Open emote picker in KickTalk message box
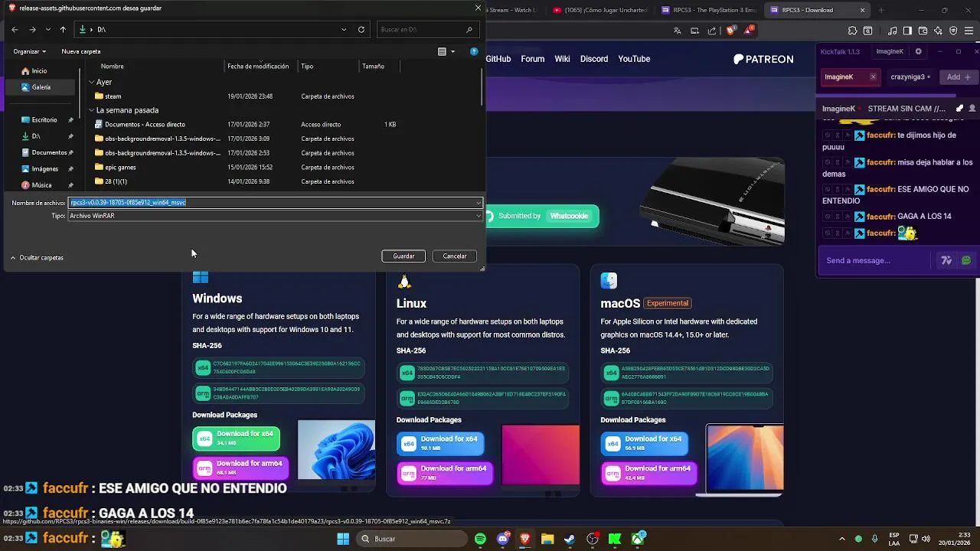The image size is (980, 551). point(966,260)
